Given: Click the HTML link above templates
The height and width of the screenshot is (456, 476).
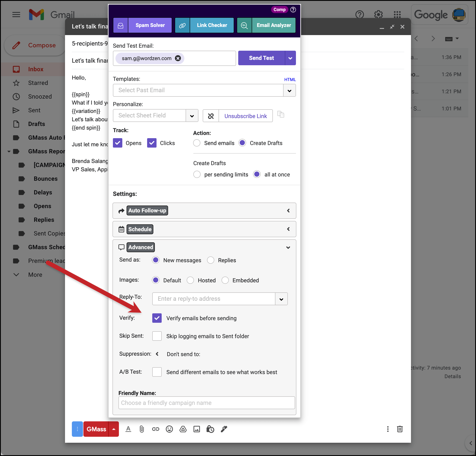Looking at the screenshot, I should click(x=290, y=79).
